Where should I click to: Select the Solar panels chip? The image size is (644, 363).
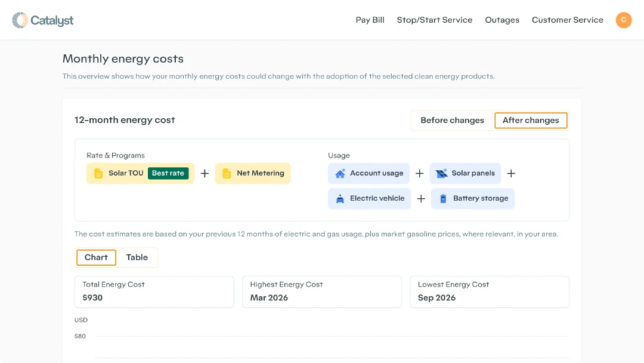click(465, 174)
